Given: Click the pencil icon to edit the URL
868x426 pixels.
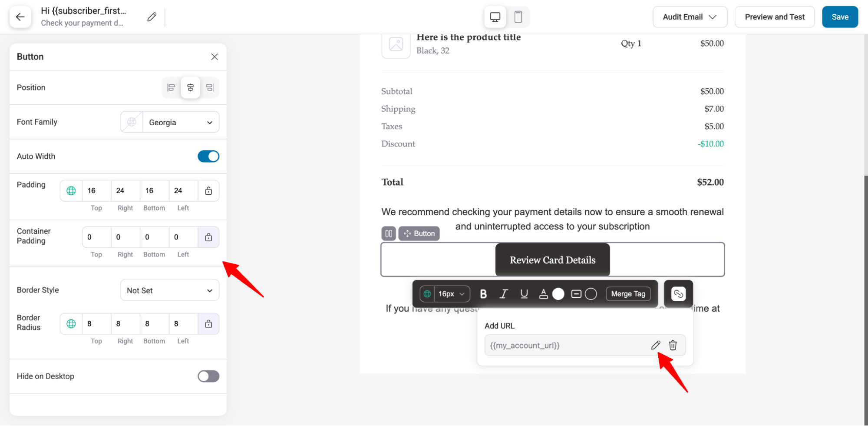Looking at the screenshot, I should pos(655,345).
